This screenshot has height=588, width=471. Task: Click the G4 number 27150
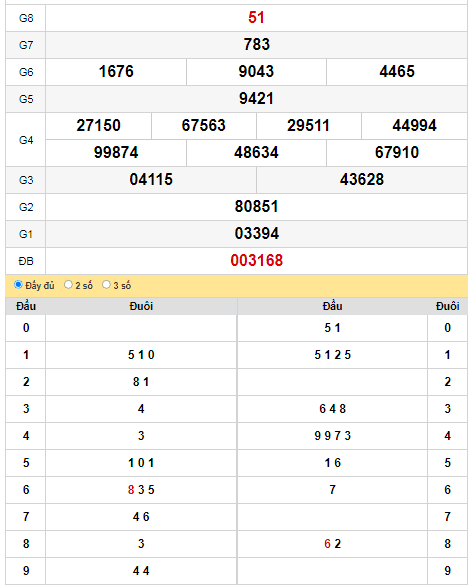99,125
